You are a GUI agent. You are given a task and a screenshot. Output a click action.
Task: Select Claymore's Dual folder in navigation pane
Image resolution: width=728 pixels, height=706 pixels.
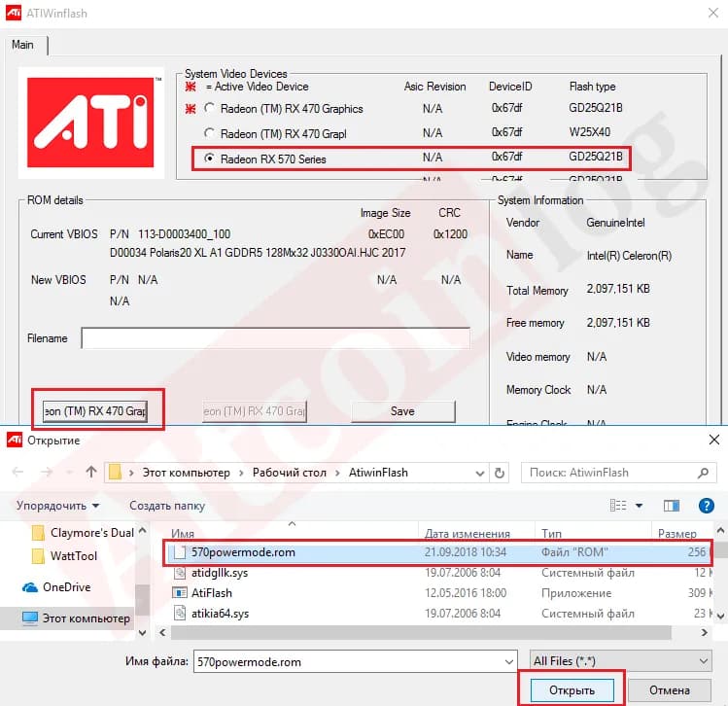point(83,532)
